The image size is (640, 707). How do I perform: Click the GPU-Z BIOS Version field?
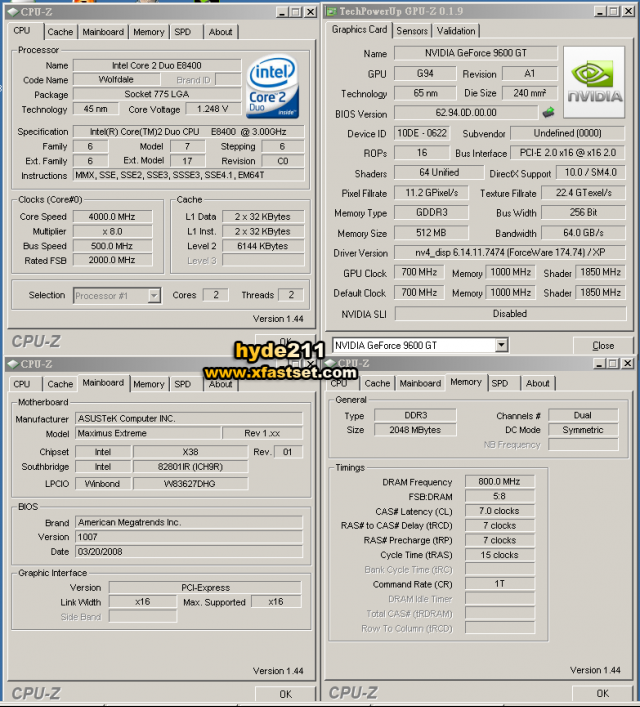pos(466,112)
